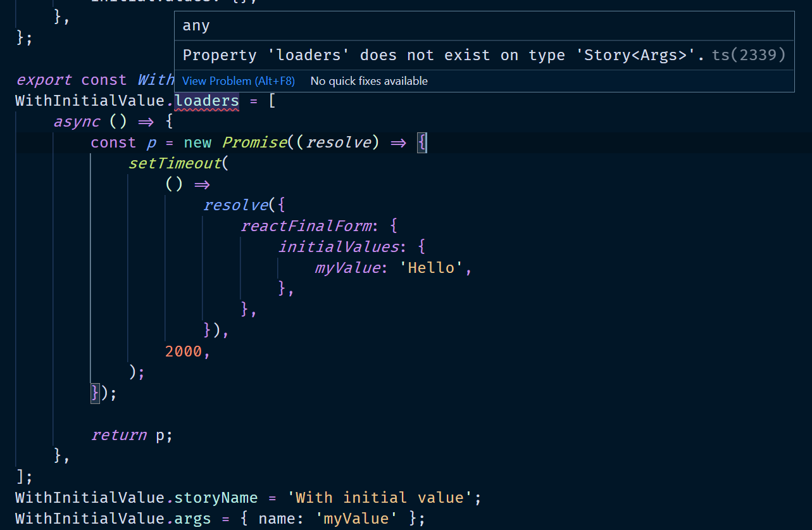Viewport: 812px width, 530px height.
Task: Click the initialValues object key
Action: pos(341,246)
